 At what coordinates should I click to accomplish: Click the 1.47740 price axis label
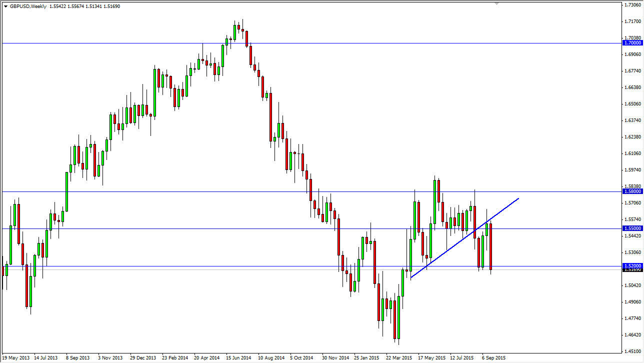tap(633, 318)
